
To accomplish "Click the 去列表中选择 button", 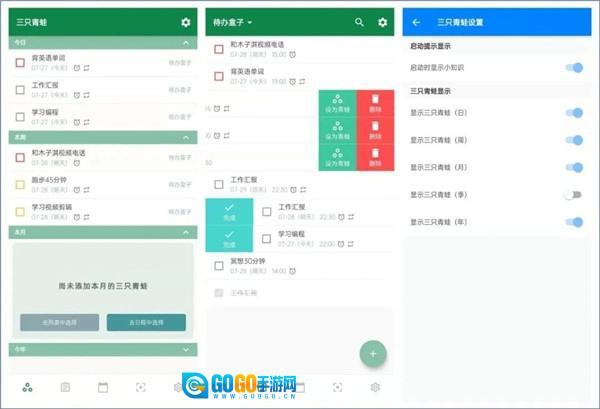I will pos(59,322).
